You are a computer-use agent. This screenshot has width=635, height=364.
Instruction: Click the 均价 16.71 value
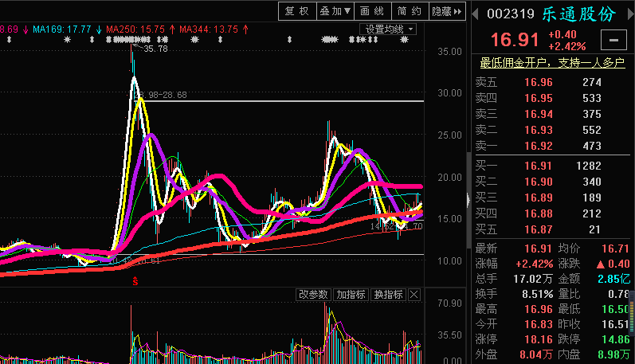(616, 249)
